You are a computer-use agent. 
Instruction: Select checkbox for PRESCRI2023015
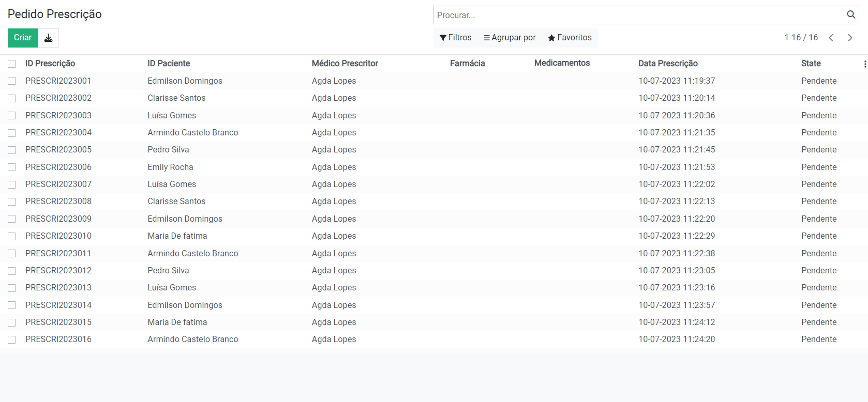pos(12,322)
